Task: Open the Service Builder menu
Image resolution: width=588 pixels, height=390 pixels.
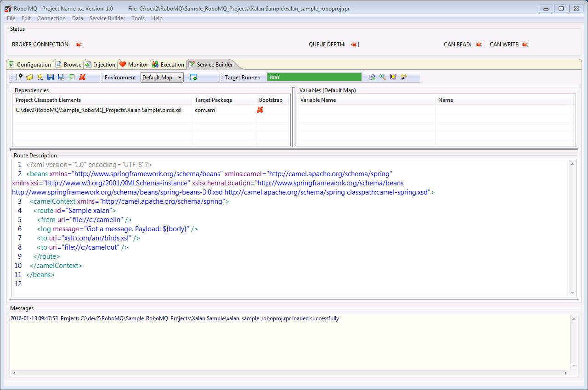Action: (x=107, y=18)
